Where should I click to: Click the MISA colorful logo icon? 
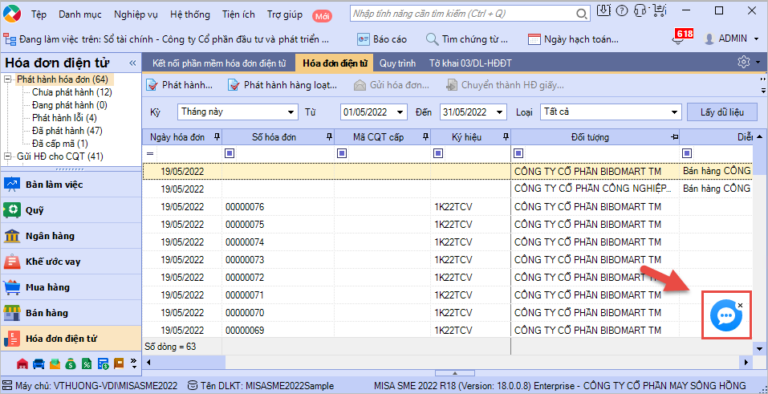pyautogui.click(x=13, y=14)
